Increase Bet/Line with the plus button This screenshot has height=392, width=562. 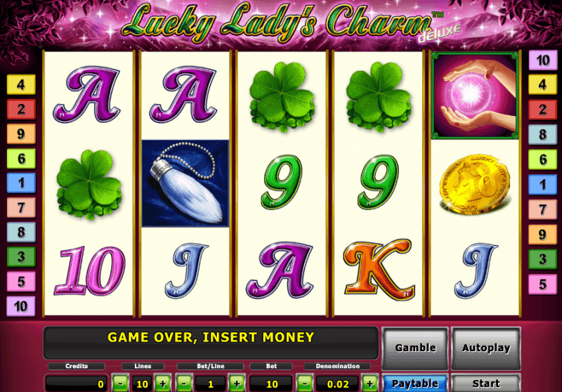click(x=237, y=384)
